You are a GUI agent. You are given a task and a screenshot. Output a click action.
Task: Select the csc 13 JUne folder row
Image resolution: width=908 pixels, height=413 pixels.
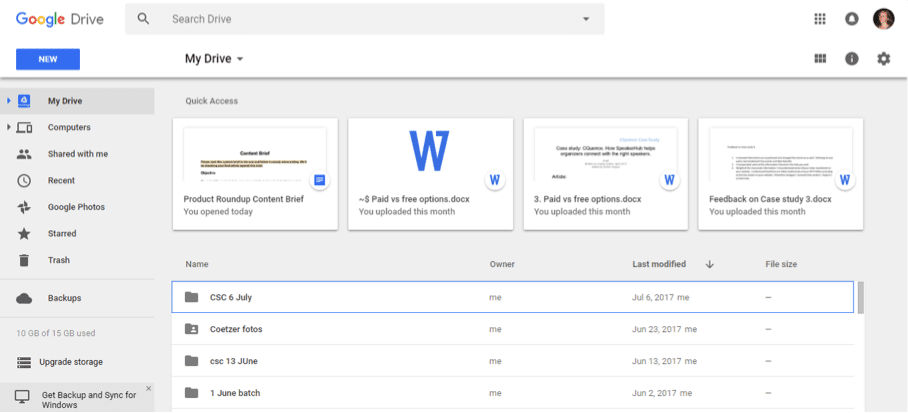pyautogui.click(x=512, y=361)
